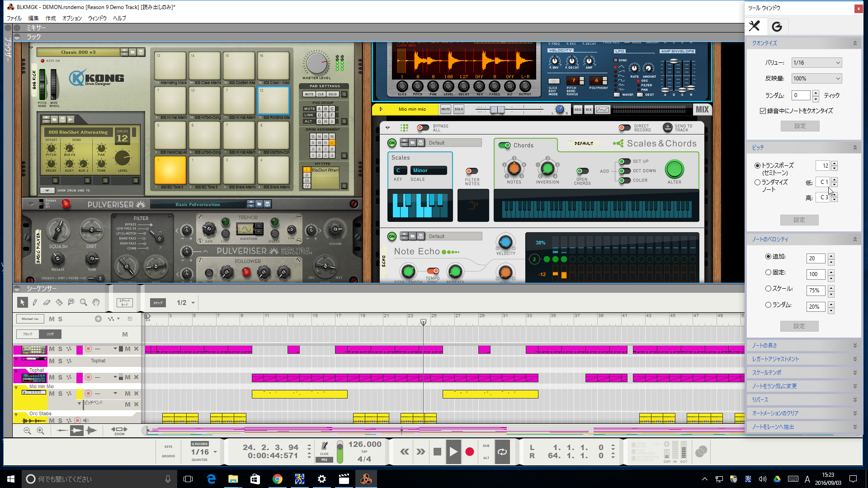Click the red Record button in transport
This screenshot has width=868, height=488.
tap(470, 451)
